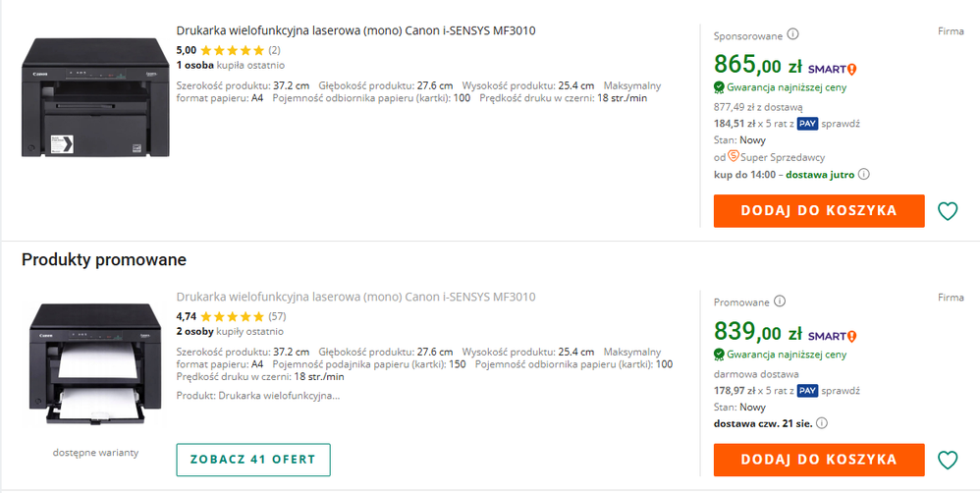980x493 pixels.
Task: Click Super Sprzedawcy badge icon
Action: pos(733,156)
